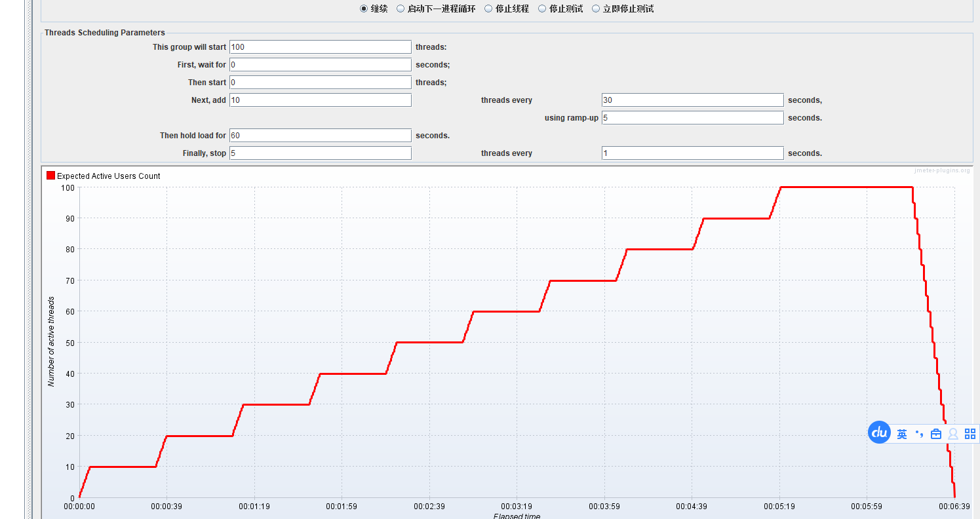Click the red Expected Active Users legend swatch

(x=50, y=176)
